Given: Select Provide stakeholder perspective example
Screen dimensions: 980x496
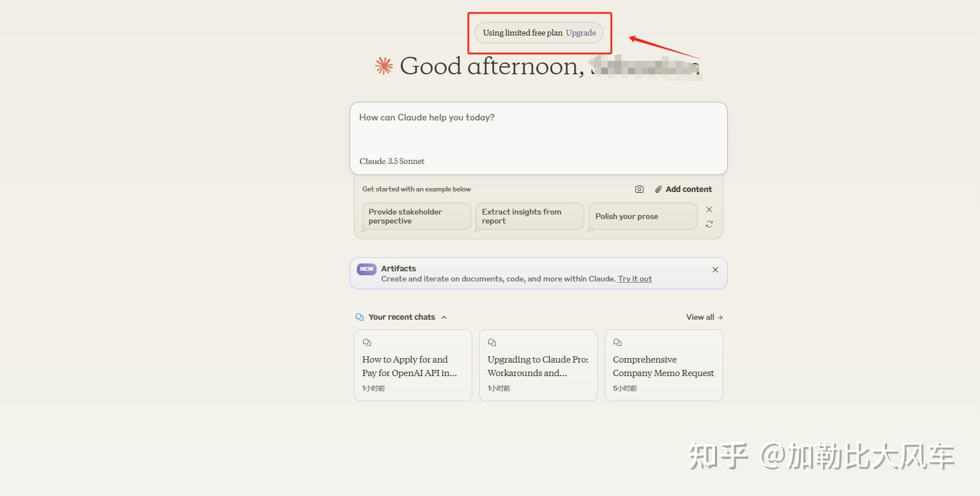Looking at the screenshot, I should pyautogui.click(x=417, y=216).
